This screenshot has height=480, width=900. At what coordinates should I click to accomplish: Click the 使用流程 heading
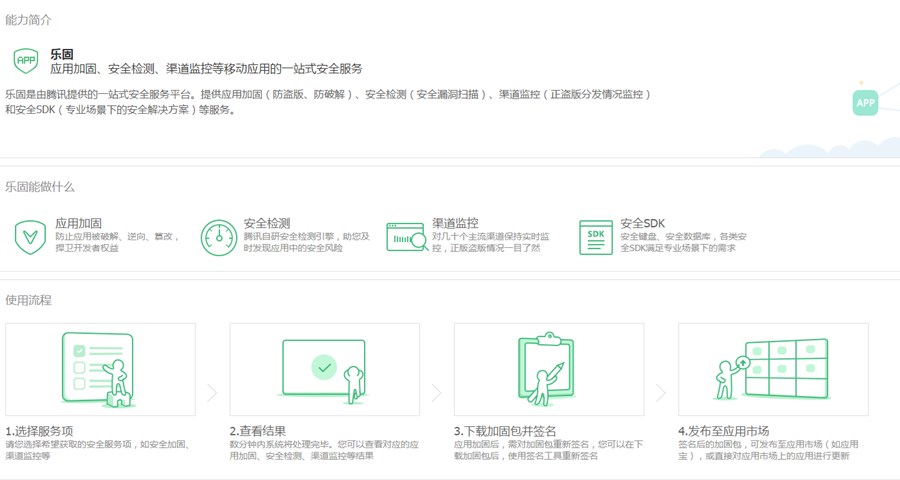point(28,300)
